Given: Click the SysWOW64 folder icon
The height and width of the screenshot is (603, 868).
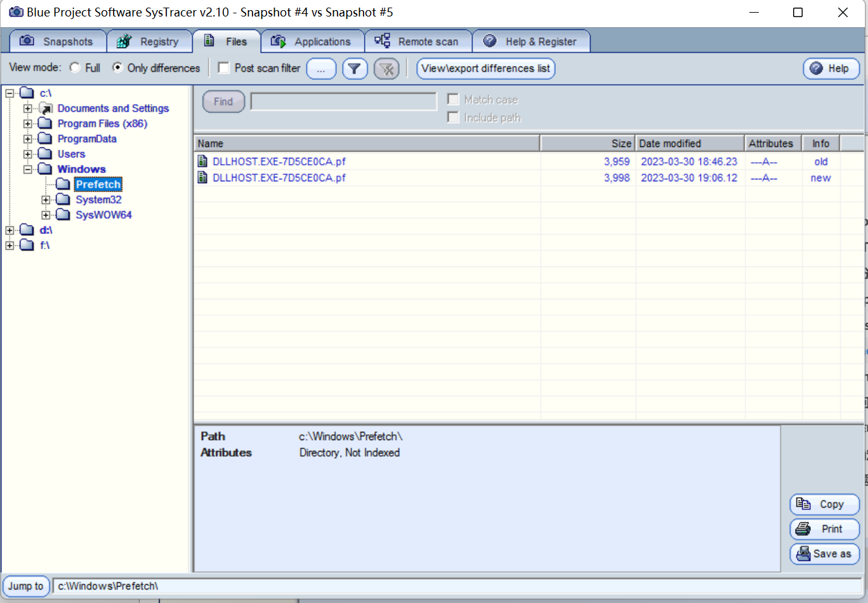Looking at the screenshot, I should point(63,214).
